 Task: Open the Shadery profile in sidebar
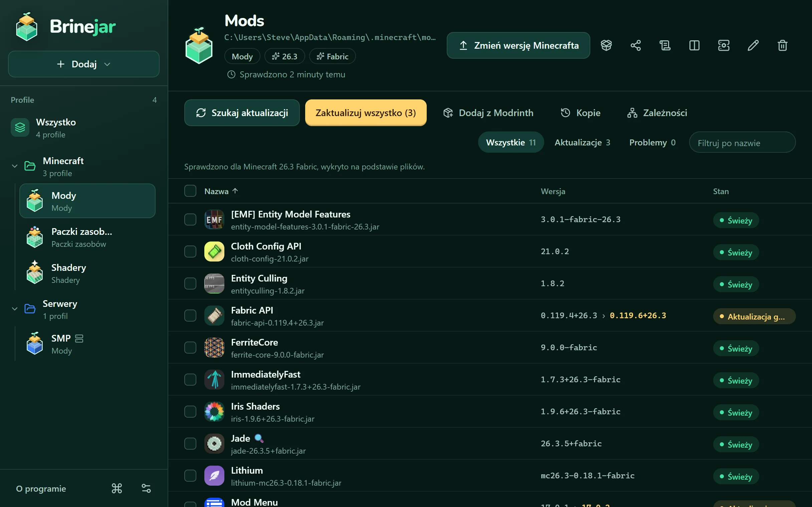pos(87,273)
